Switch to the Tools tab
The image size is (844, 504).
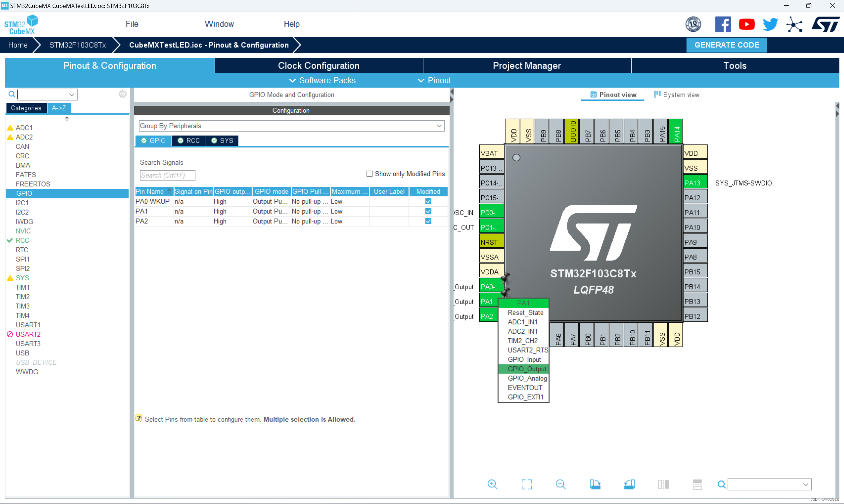coord(735,65)
